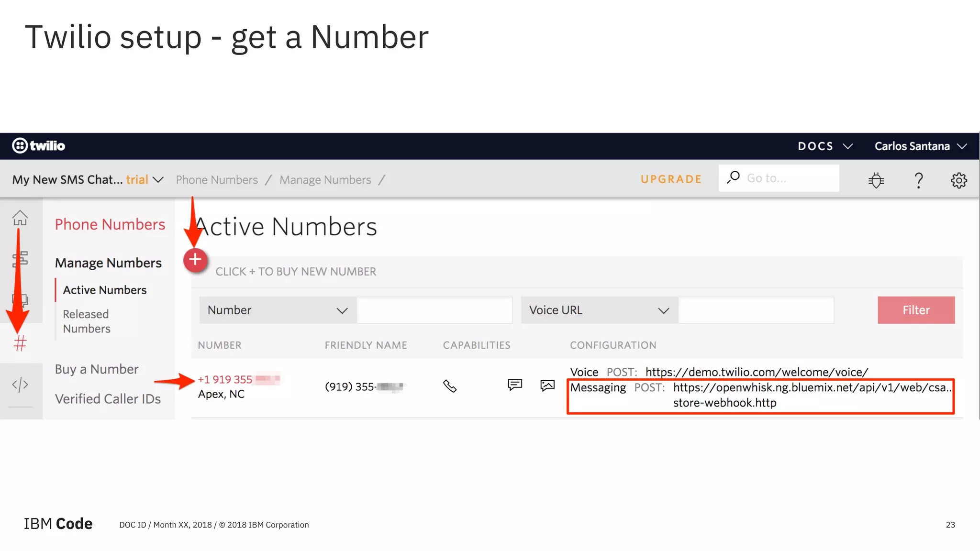The image size is (980, 551).
Task: Open Buy a Number menu item
Action: 97,369
